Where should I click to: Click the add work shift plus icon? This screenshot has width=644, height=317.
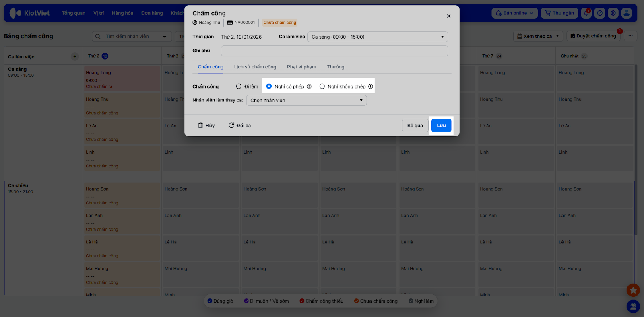(x=75, y=56)
